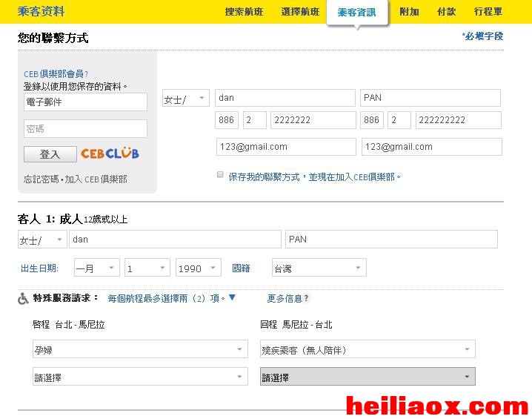Click the first 123@gmail.com email field

286,147
